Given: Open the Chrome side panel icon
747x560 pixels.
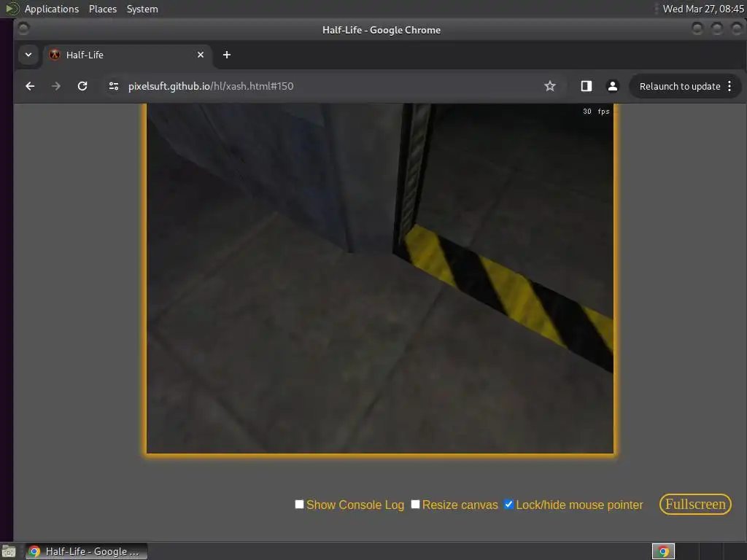Looking at the screenshot, I should [x=586, y=86].
